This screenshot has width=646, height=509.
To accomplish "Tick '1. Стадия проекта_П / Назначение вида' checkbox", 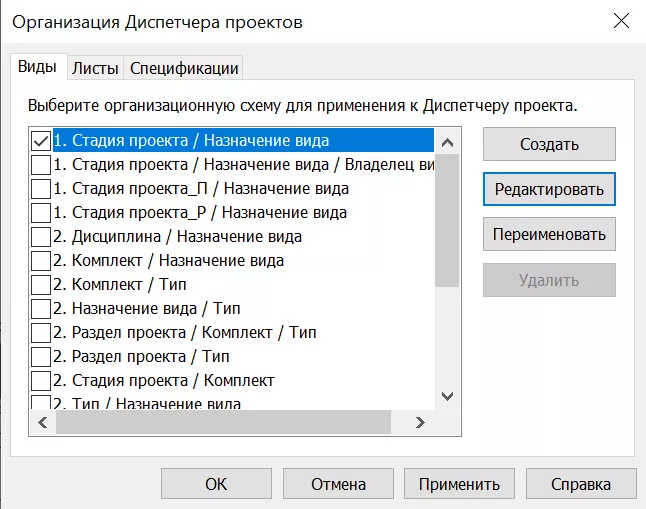I will (x=41, y=189).
